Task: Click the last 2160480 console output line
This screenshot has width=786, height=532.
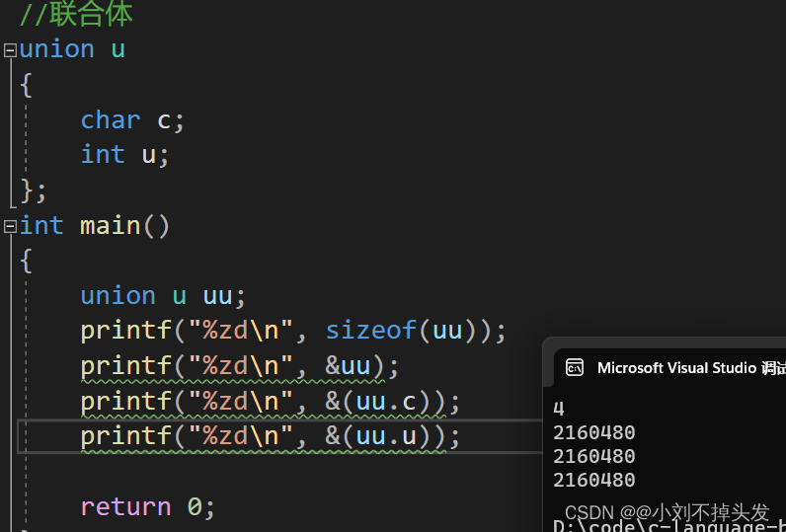Action: [x=594, y=480]
